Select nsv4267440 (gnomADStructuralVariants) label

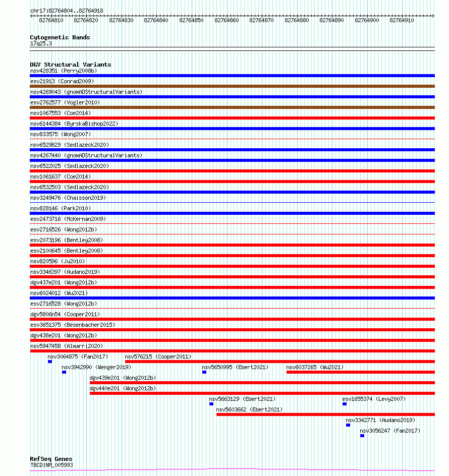coord(86,155)
